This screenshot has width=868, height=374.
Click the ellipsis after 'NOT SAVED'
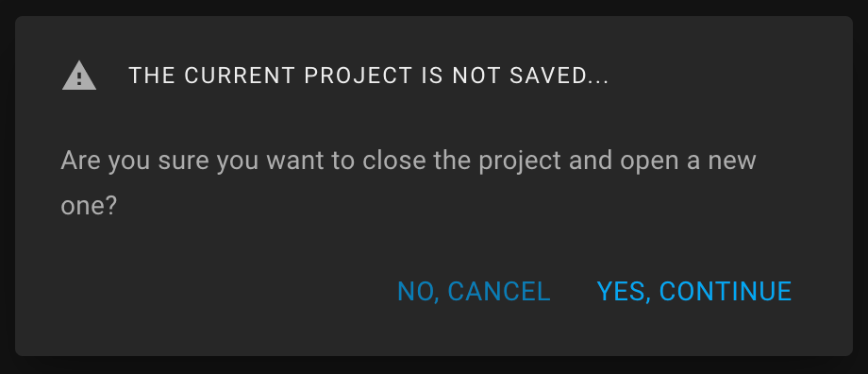[596, 76]
